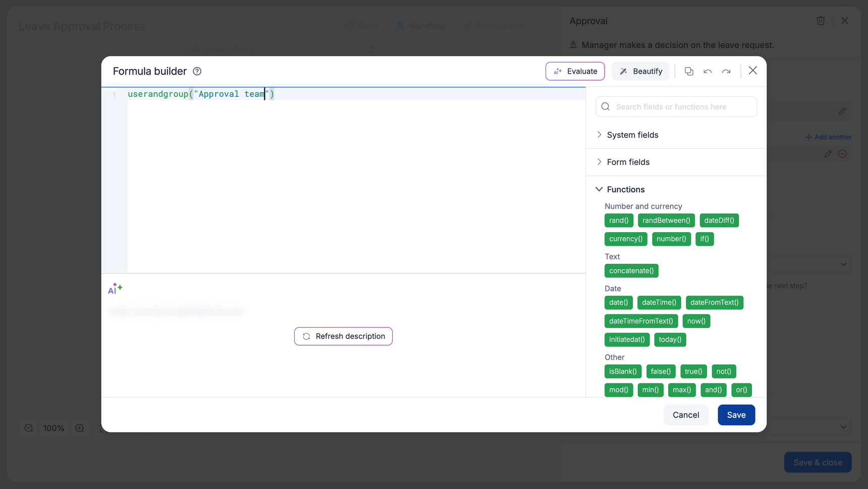Click the Formula builder help icon

pos(197,71)
